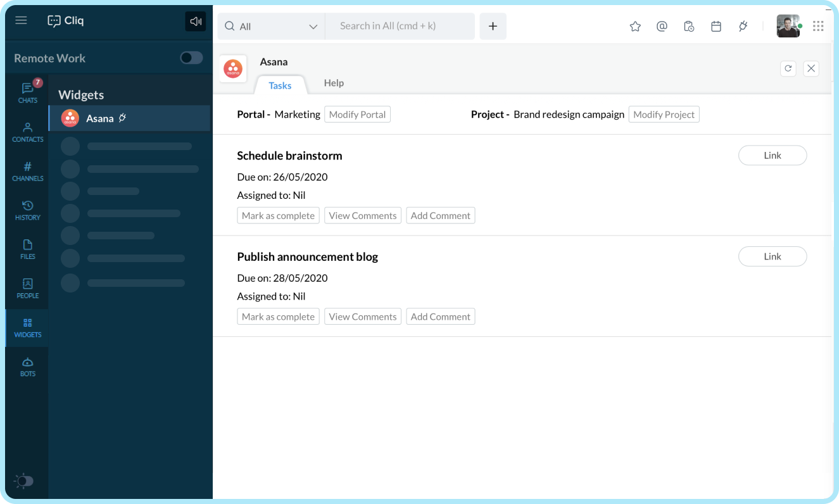Open the user profile avatar
Viewport: 839px width, 504px height.
788,26
